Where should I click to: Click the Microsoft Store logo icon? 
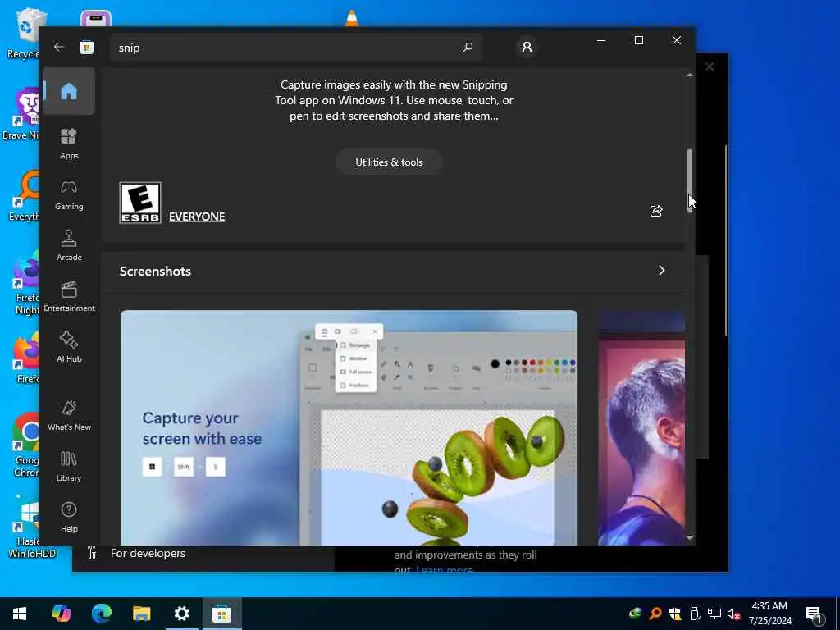pos(87,47)
